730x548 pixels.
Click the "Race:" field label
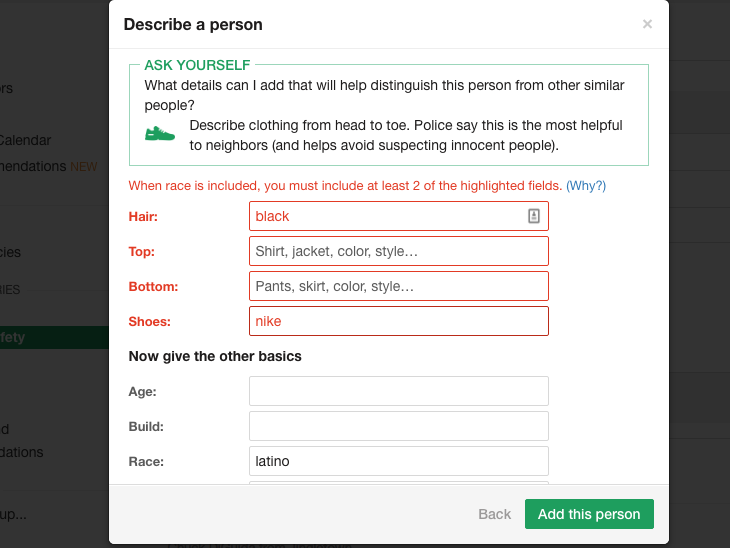(146, 461)
